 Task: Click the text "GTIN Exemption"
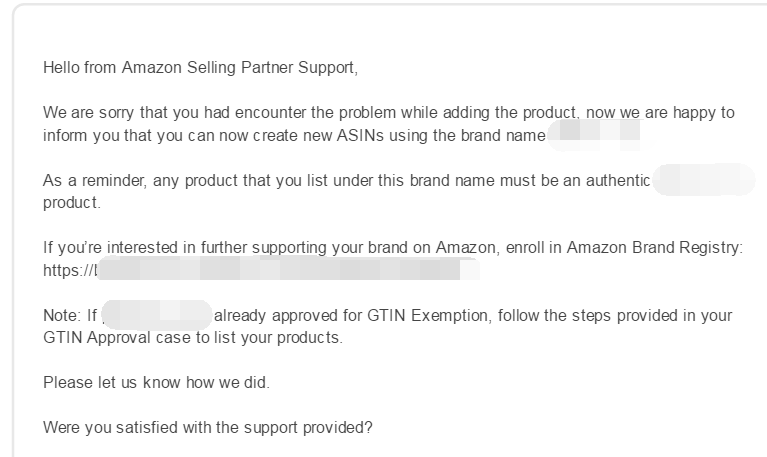tap(428, 315)
